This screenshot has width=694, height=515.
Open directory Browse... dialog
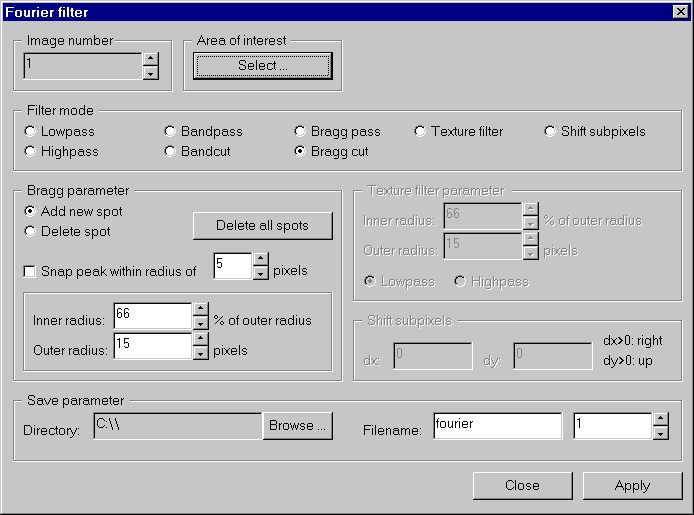click(297, 426)
